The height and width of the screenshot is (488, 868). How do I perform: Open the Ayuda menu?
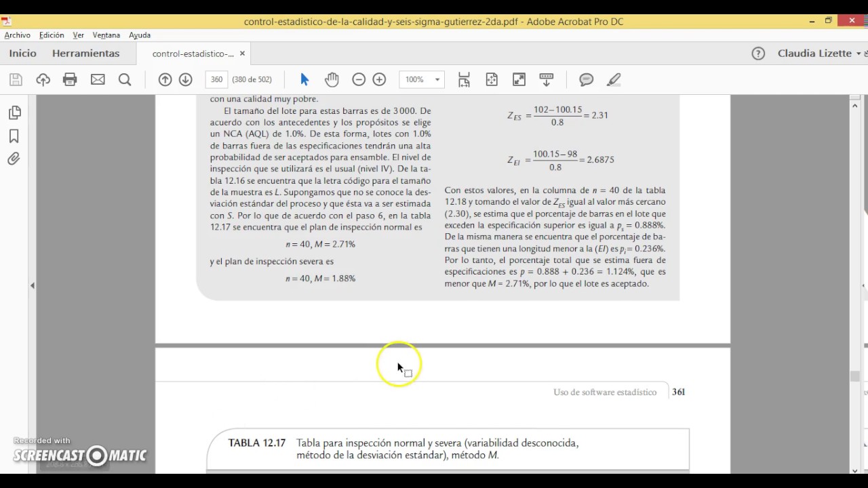[x=140, y=35]
